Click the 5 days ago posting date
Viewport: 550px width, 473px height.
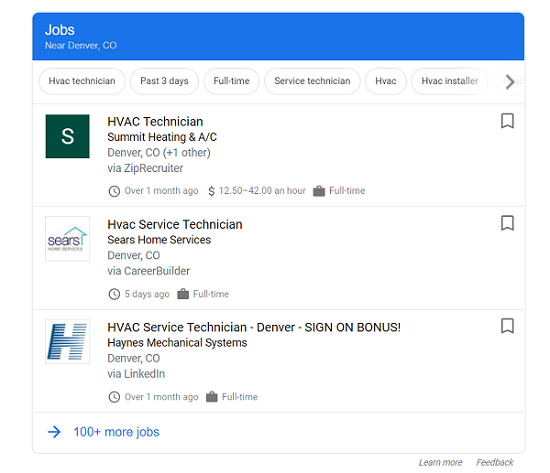tap(147, 294)
